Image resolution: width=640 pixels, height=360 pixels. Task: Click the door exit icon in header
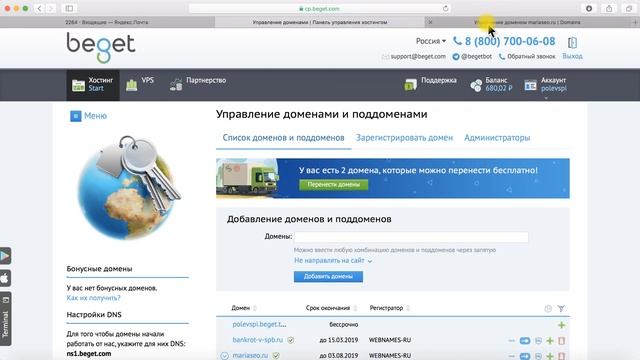[572, 42]
